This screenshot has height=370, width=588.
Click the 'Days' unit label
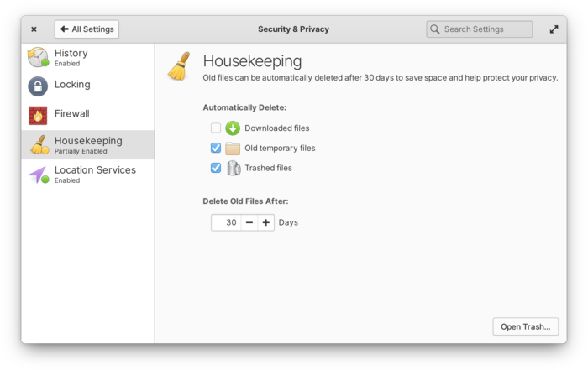[x=288, y=222]
